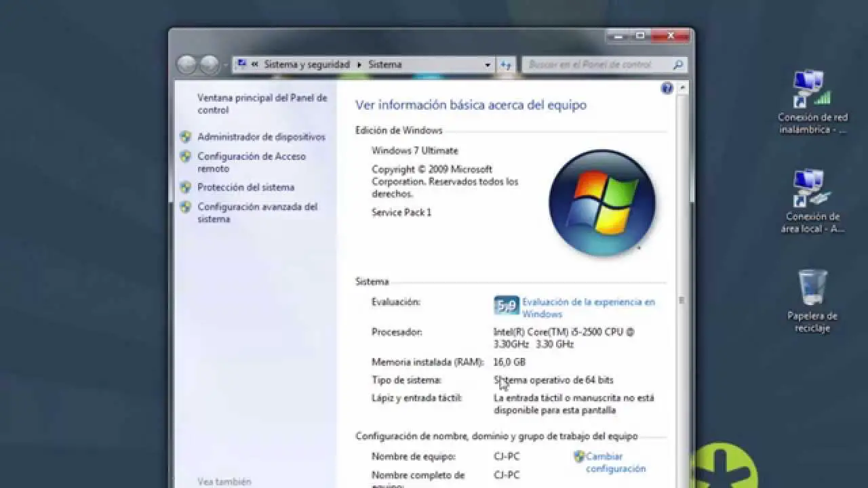Click the Service Pack 1 text
Image resolution: width=868 pixels, height=488 pixels.
401,212
